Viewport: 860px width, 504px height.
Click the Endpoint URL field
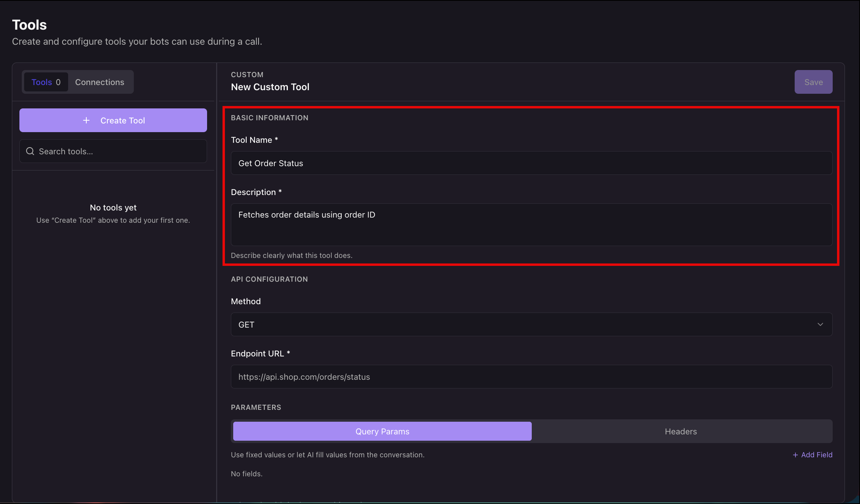pyautogui.click(x=531, y=377)
